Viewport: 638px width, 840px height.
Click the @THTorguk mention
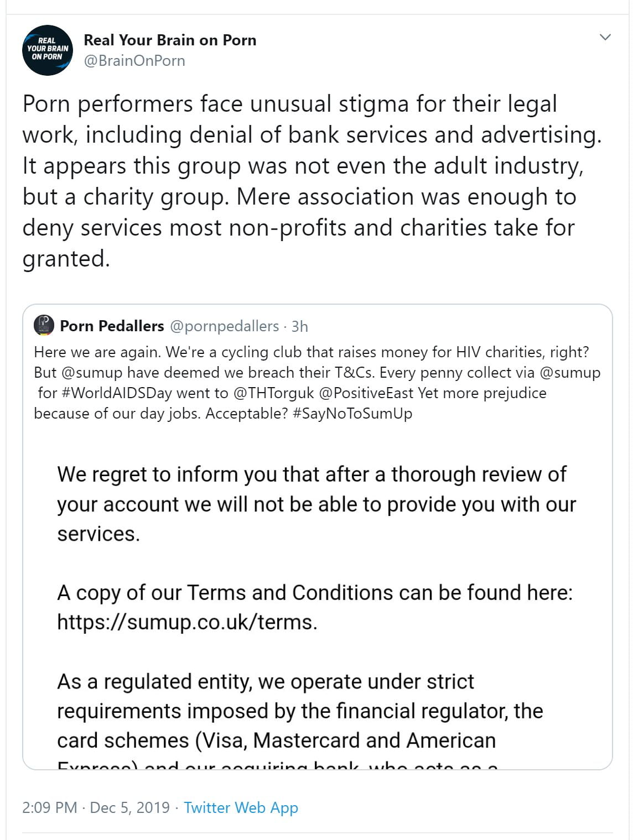274,393
